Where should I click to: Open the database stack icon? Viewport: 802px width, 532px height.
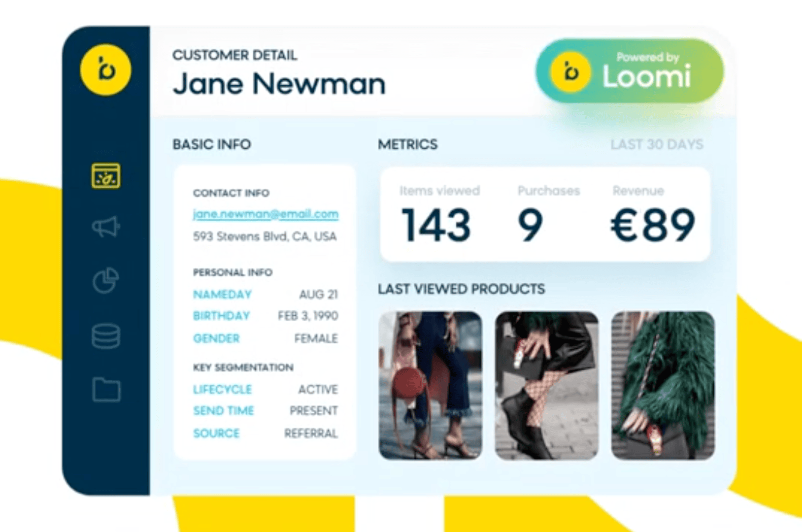pyautogui.click(x=105, y=336)
